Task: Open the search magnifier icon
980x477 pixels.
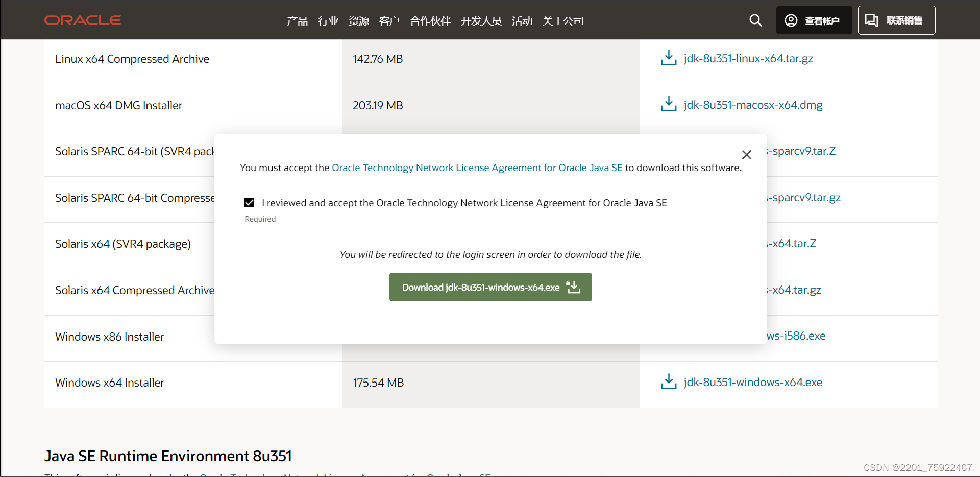Action: (x=755, y=20)
